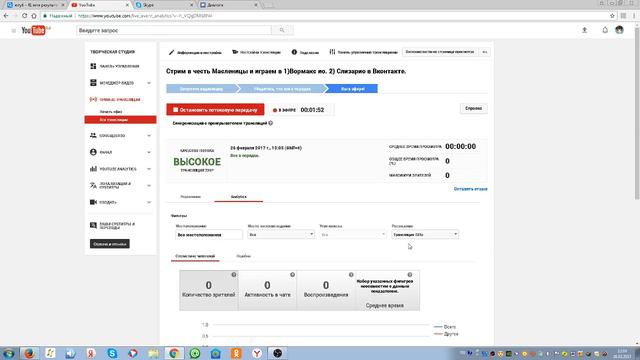This screenshot has height=360, width=640.
Task: Open the playback location dropdown filter
Action: click(281, 234)
